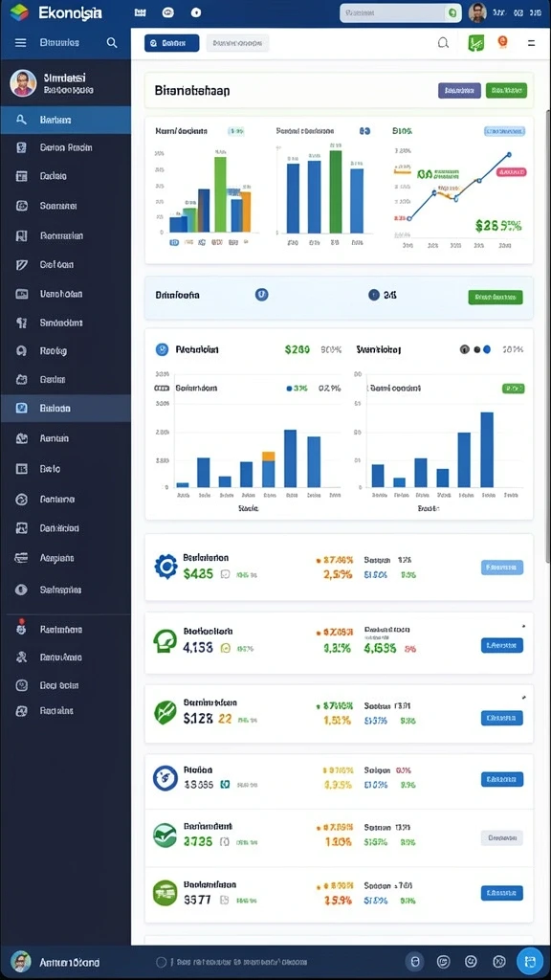Click the sidebar magnifier search icon
The height and width of the screenshot is (980, 551).
112,42
